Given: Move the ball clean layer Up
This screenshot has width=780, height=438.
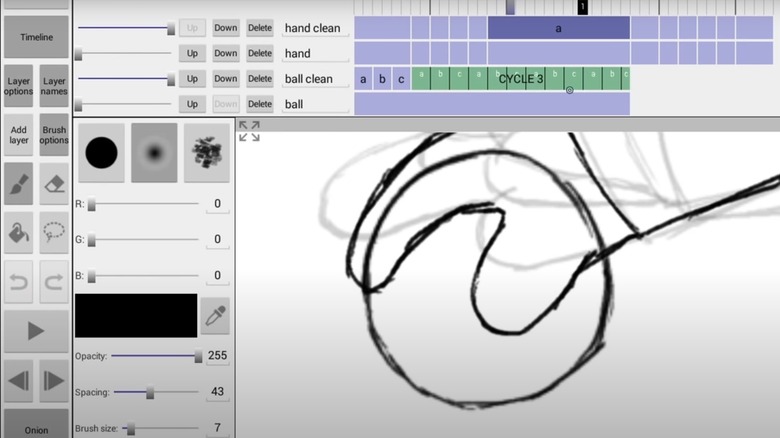Looking at the screenshot, I should coord(192,79).
